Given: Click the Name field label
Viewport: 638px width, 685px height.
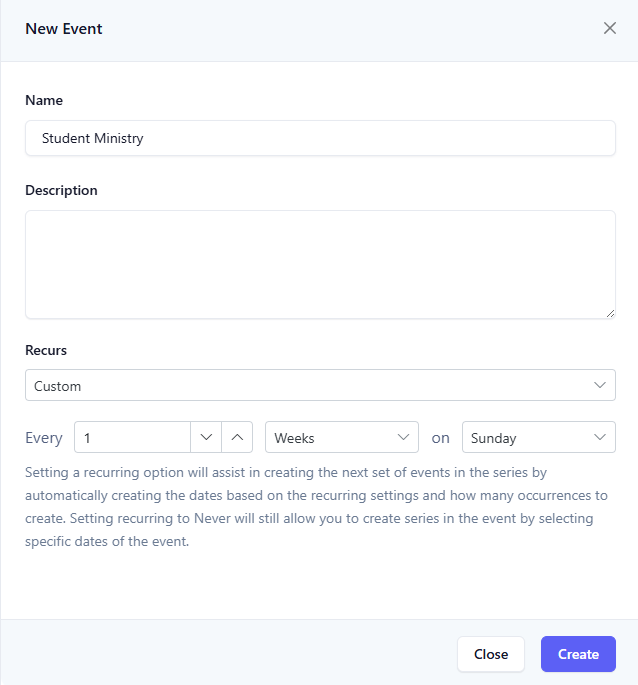Looking at the screenshot, I should coord(44,100).
